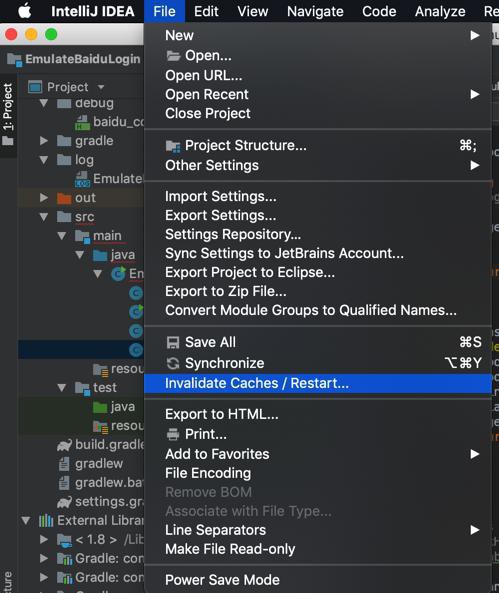Click the Synchronize refresh icon
This screenshot has height=593, width=499.
point(173,363)
